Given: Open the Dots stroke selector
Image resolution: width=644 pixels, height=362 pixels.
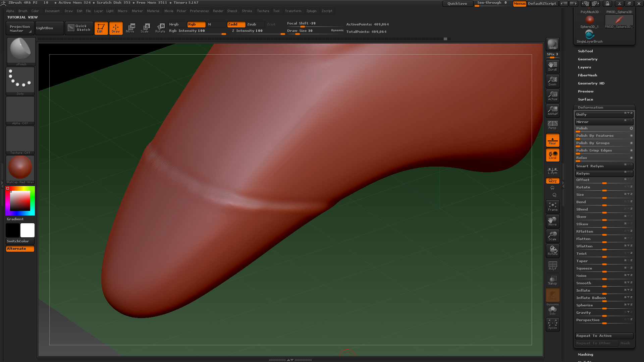Looking at the screenshot, I should [20, 81].
